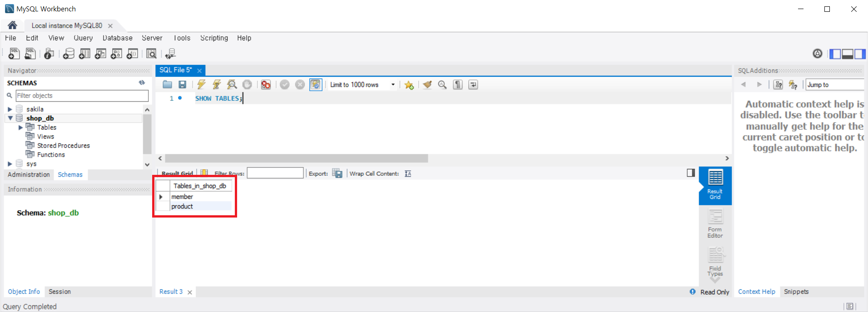Expand the sys schema
The image size is (868, 312).
pyautogui.click(x=10, y=164)
